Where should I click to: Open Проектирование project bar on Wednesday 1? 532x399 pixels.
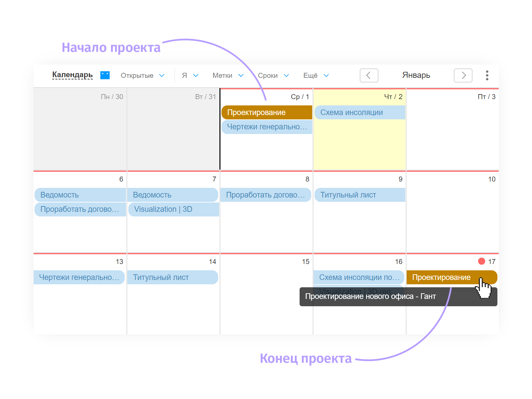click(267, 112)
